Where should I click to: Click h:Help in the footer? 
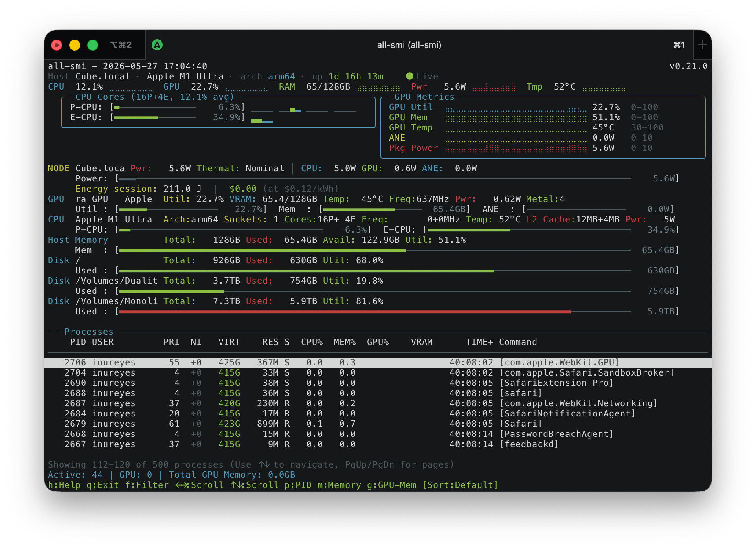(64, 485)
